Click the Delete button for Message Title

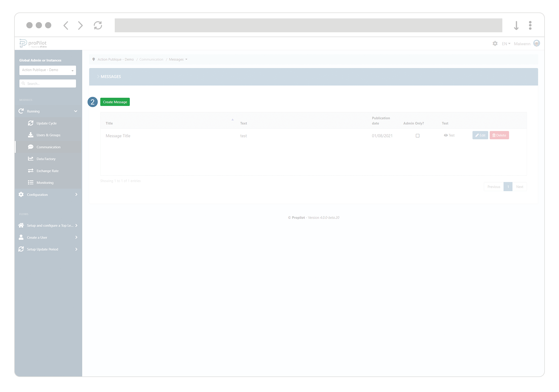coord(499,135)
